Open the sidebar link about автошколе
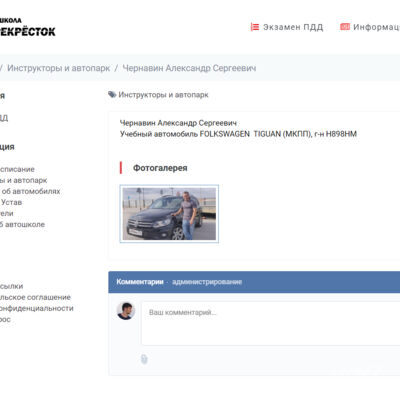 [22, 224]
